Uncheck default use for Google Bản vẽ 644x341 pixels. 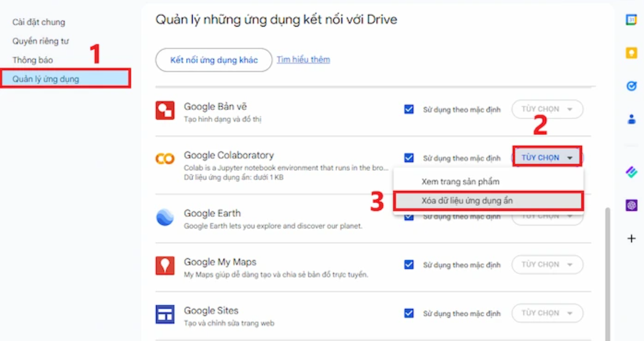[x=408, y=109]
